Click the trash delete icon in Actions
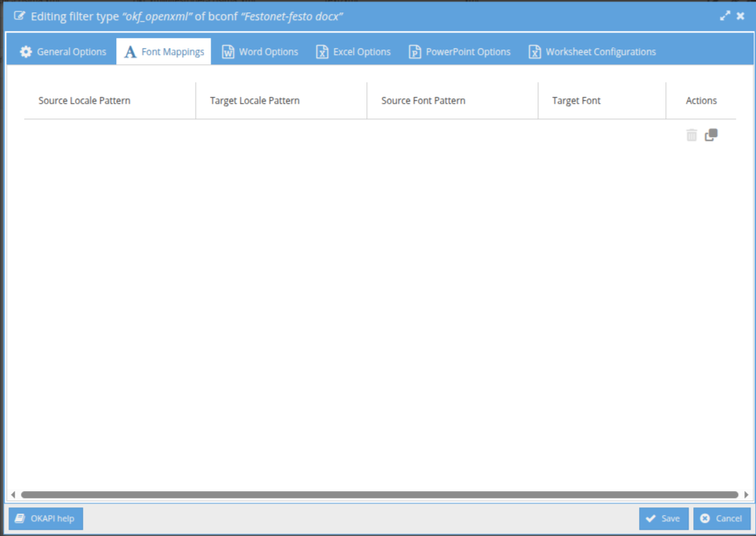Viewport: 756px width, 536px height. [x=692, y=136]
